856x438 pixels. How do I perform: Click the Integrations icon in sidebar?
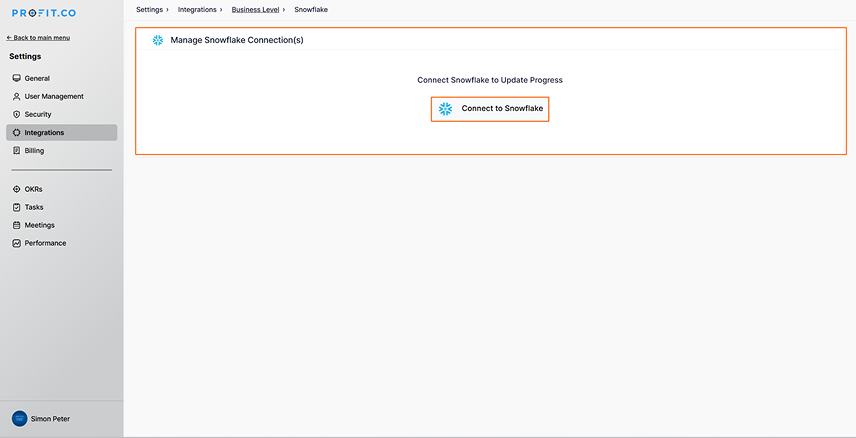pyautogui.click(x=16, y=132)
